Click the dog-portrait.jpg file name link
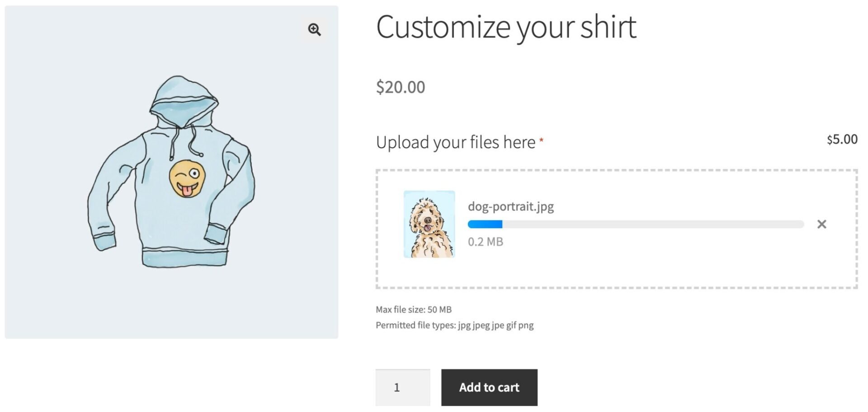868x412 pixels. pyautogui.click(x=511, y=206)
